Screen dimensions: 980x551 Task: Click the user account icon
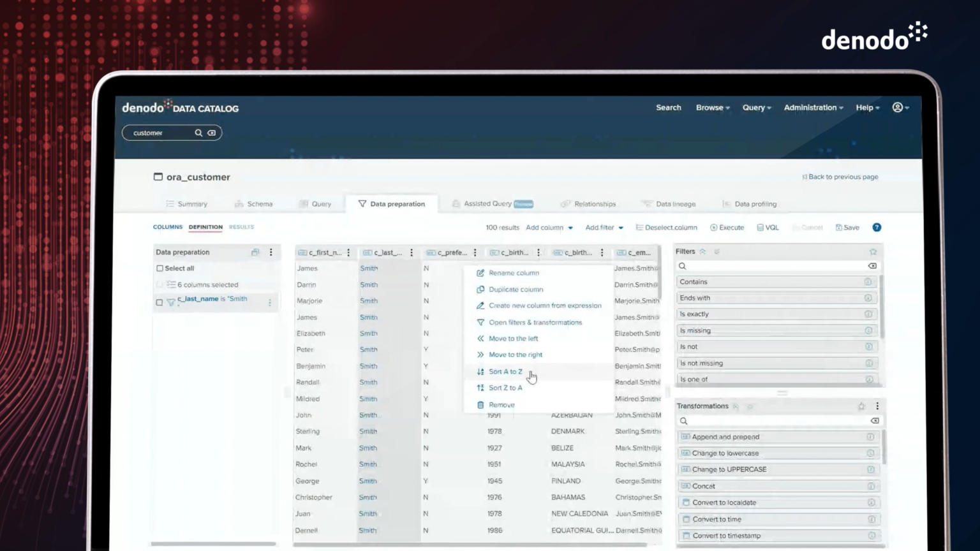898,108
